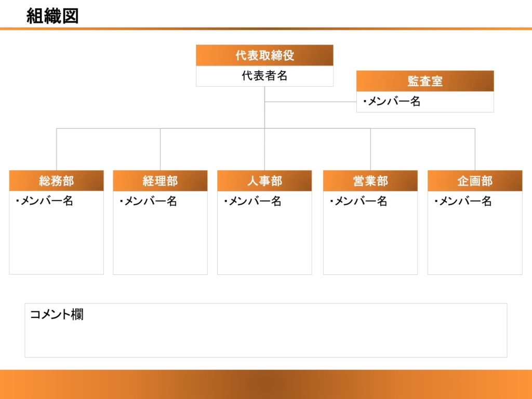Select the 企画部 department header
The height and width of the screenshot is (399, 532).
(475, 181)
